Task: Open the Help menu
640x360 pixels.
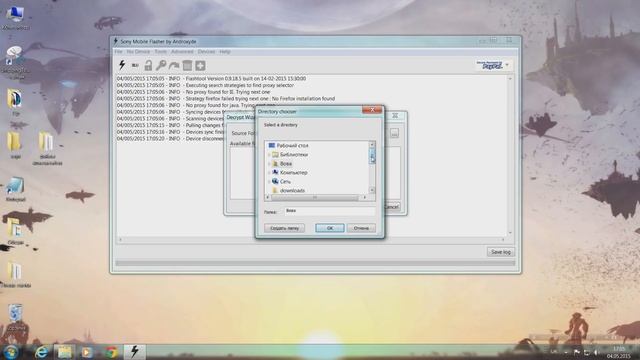Action: coord(225,52)
